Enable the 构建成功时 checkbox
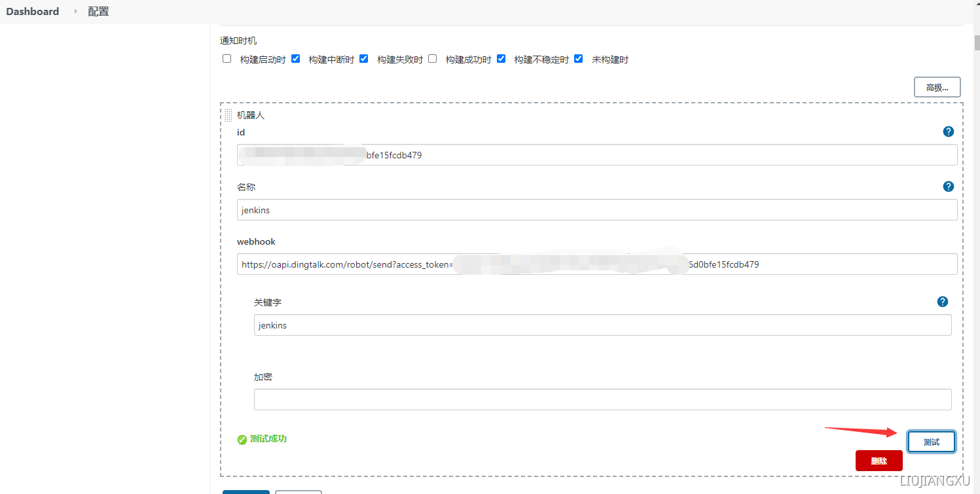The width and height of the screenshot is (980, 494). click(x=432, y=58)
